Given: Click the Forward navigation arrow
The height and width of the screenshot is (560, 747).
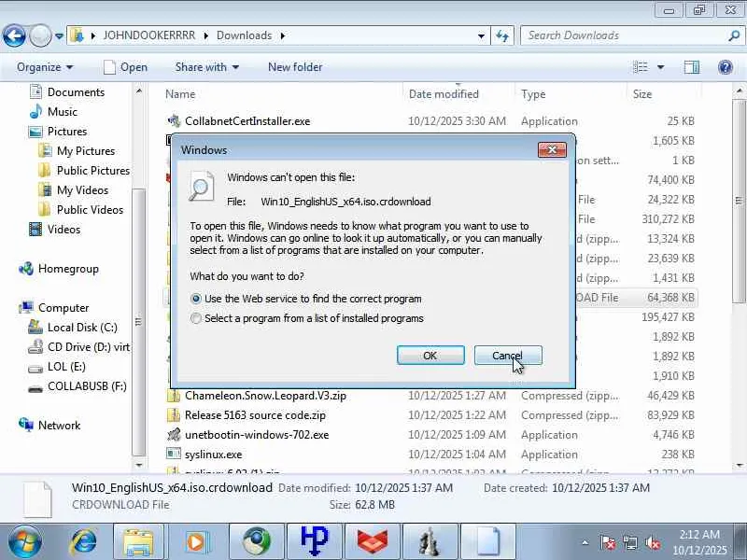Looking at the screenshot, I should click(40, 35).
